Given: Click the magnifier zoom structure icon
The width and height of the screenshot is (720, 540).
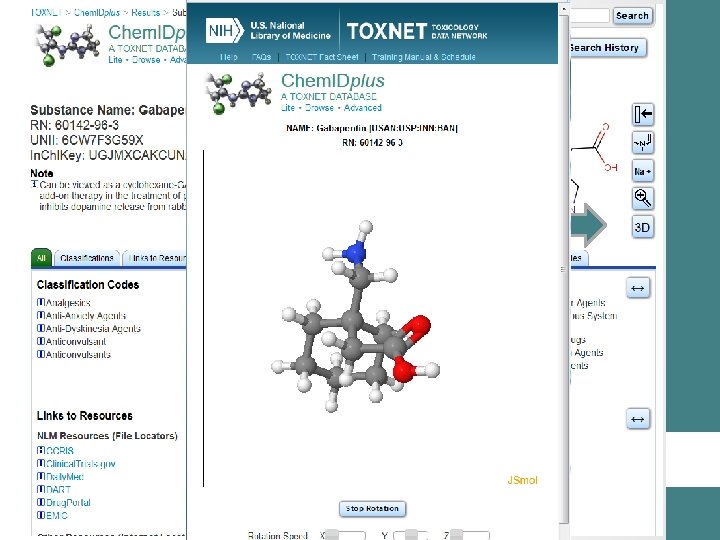Looking at the screenshot, I should point(643,198).
